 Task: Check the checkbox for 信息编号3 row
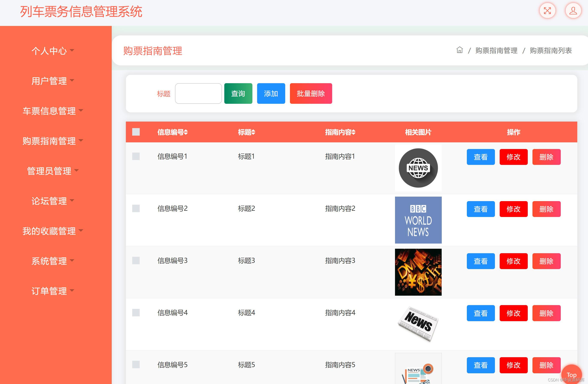tap(136, 261)
